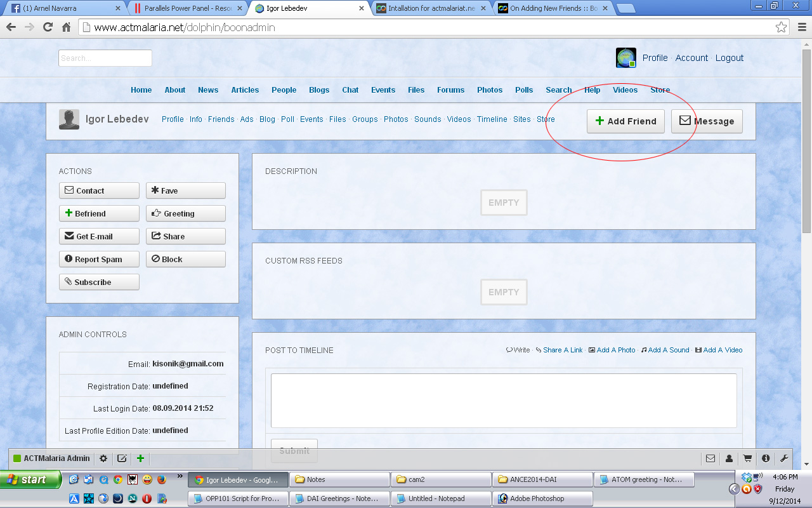Screen dimensions: 812x508
Task: Open the Account link in the header
Action: click(691, 58)
